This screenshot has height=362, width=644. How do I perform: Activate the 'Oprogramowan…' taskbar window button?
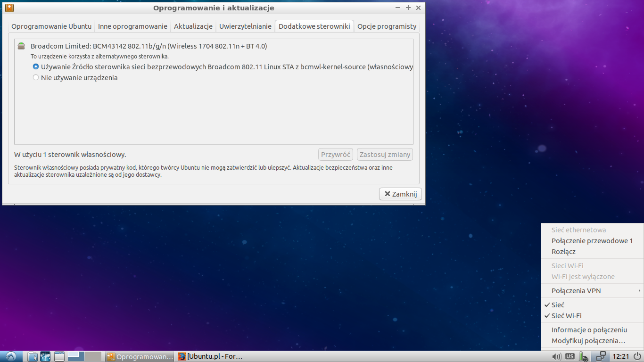click(140, 356)
